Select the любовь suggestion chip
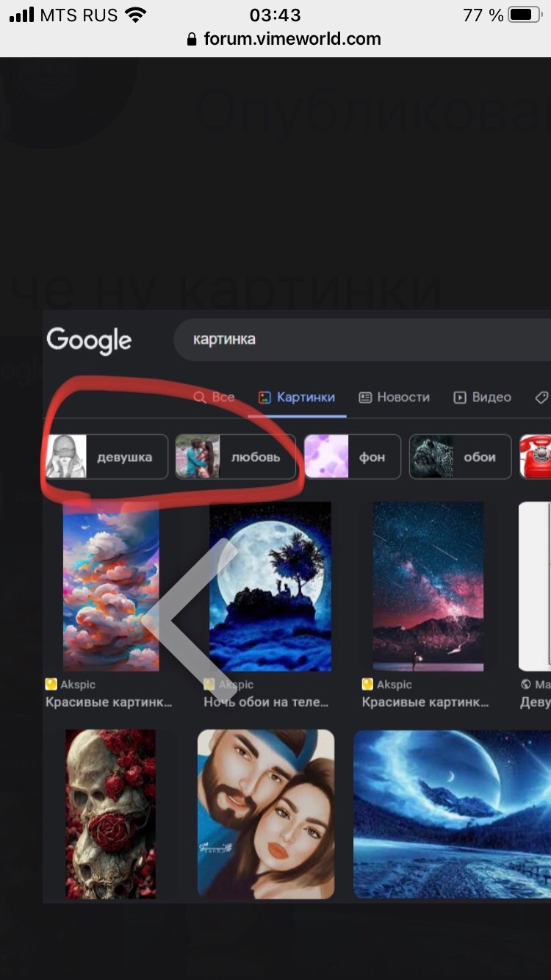Viewport: 551px width, 980px height. tap(235, 457)
